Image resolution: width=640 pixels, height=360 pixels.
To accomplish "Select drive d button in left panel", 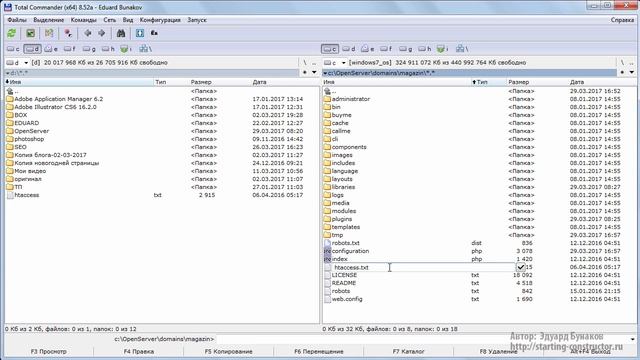I will [x=32, y=49].
